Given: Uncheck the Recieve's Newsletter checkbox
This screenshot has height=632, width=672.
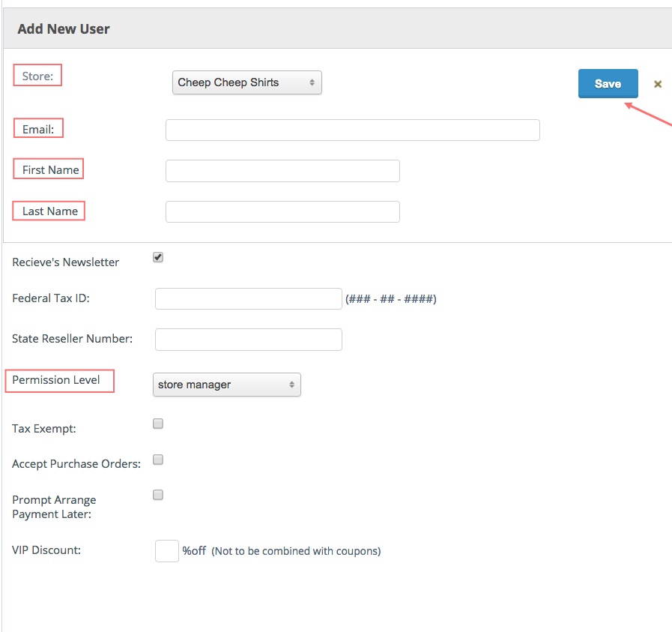Looking at the screenshot, I should point(158,257).
